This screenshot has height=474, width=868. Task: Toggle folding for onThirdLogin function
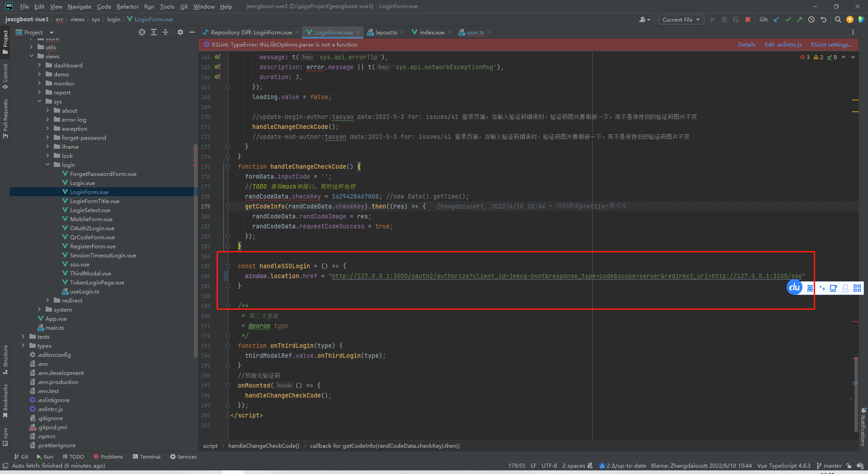tap(228, 346)
